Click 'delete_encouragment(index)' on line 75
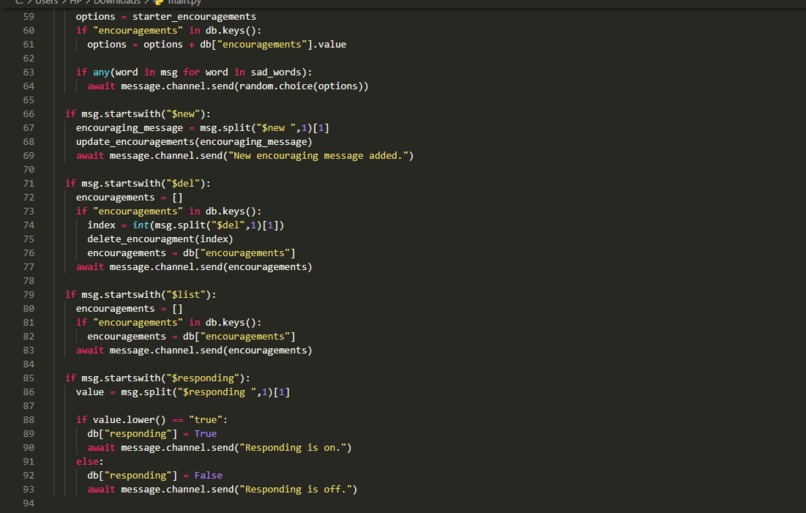The height and width of the screenshot is (513, 806). pos(160,239)
